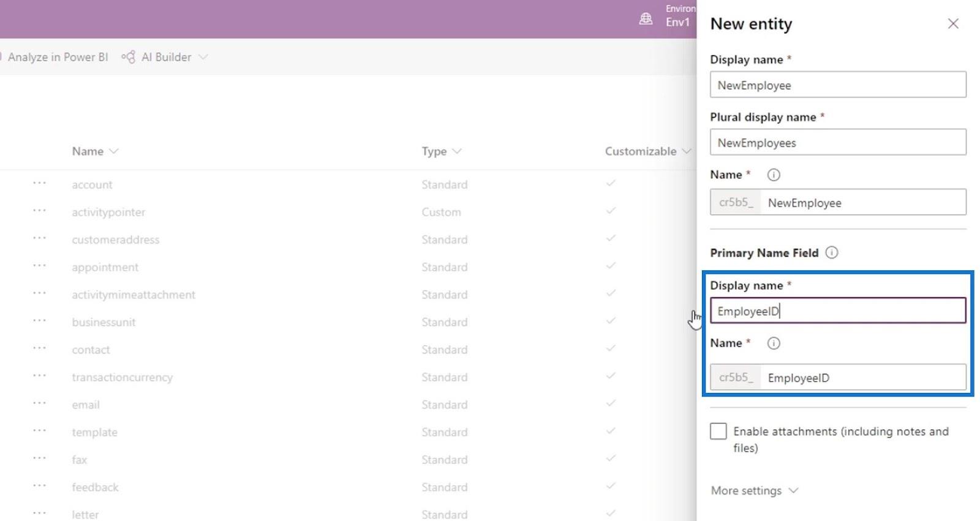Show info for Primary Name Field
This screenshot has height=521, width=980.
click(832, 253)
